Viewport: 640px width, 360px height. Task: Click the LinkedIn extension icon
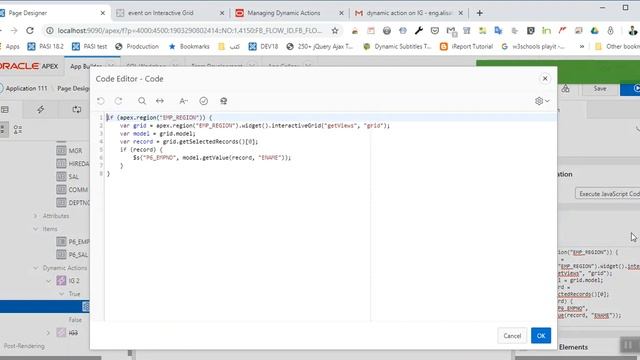click(546, 31)
